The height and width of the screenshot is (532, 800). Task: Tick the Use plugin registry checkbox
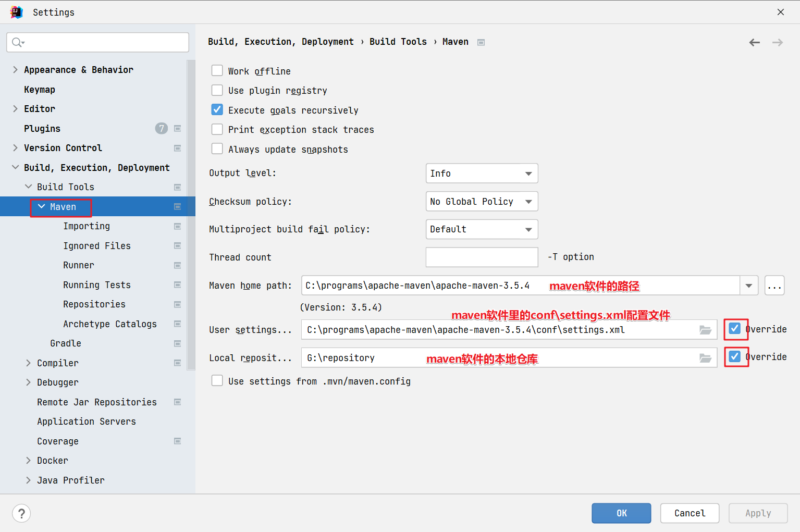coord(217,90)
